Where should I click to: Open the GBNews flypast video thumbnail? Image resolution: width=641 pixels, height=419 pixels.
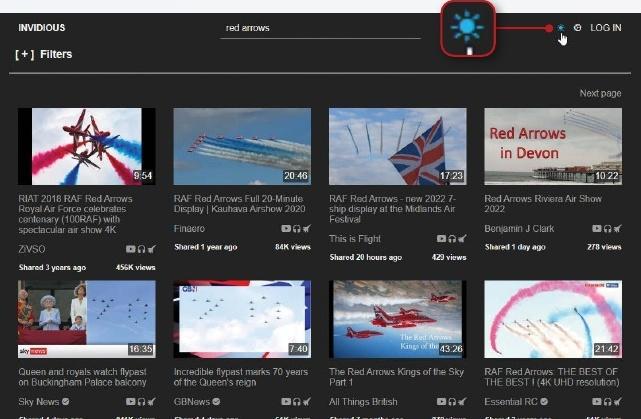242,319
